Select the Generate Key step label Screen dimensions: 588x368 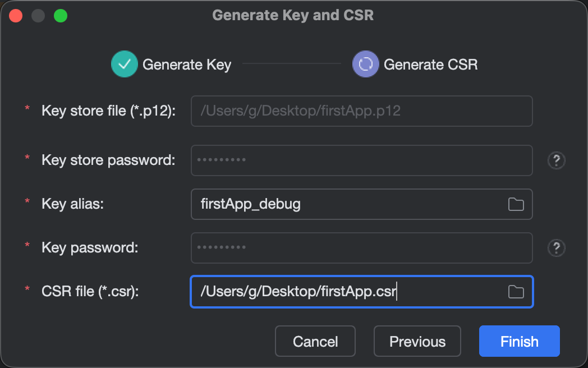coord(187,65)
